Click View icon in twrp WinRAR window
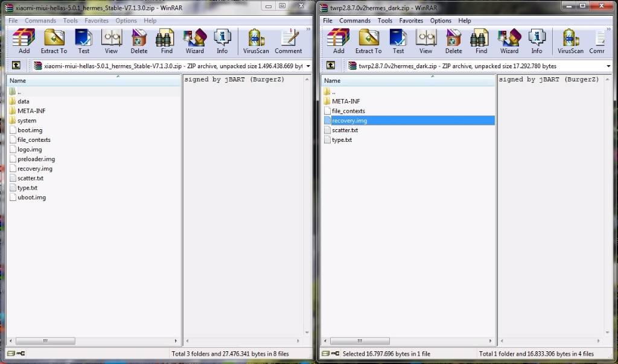The height and width of the screenshot is (364, 618). (425, 41)
